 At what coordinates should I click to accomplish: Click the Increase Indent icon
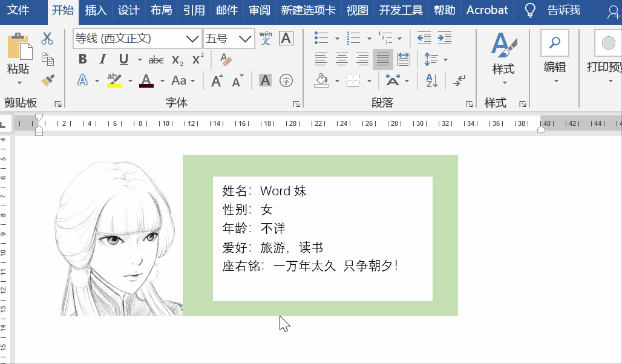[x=445, y=38]
